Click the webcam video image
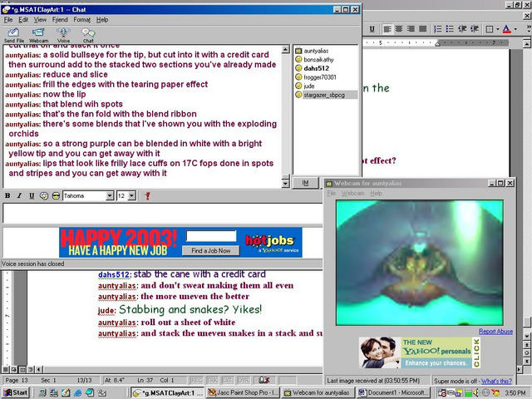The width and height of the screenshot is (532, 399). (419, 263)
